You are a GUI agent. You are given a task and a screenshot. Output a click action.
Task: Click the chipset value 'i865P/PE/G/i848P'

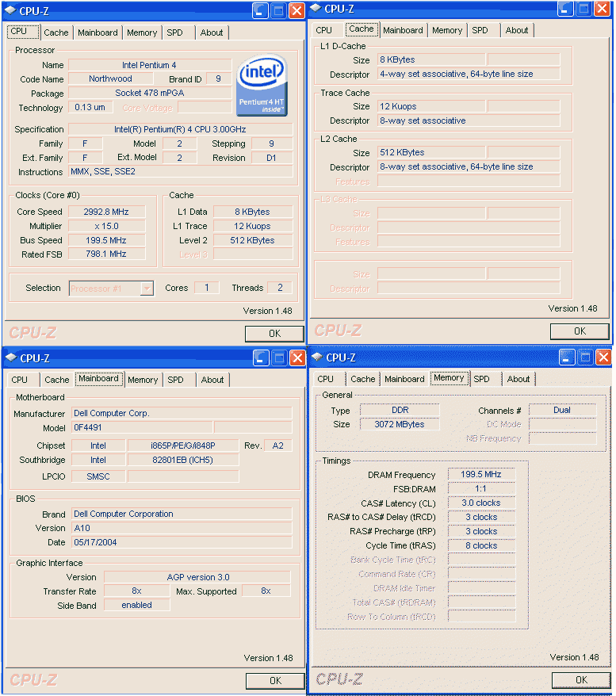tap(183, 446)
